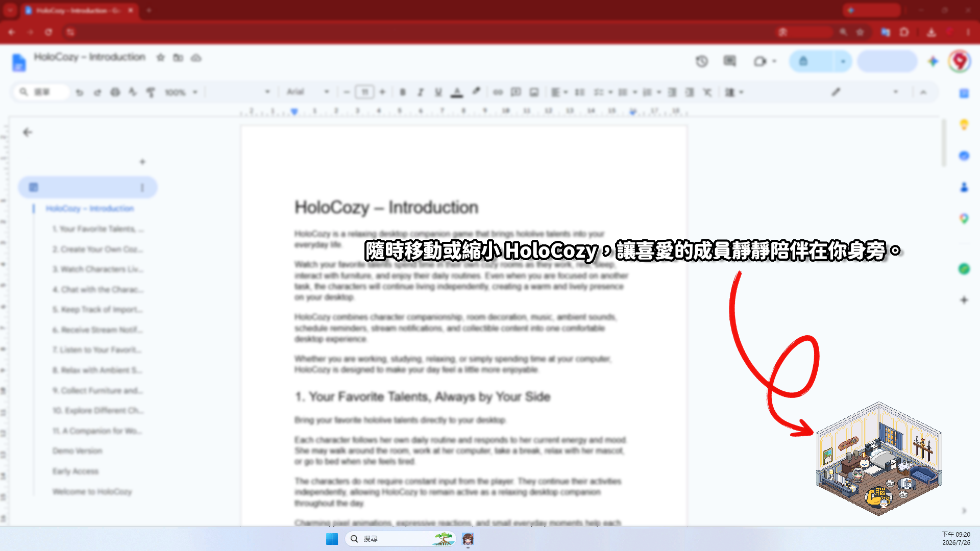The width and height of the screenshot is (980, 551).
Task: Get add-ons plus icon in side panel
Action: (964, 300)
